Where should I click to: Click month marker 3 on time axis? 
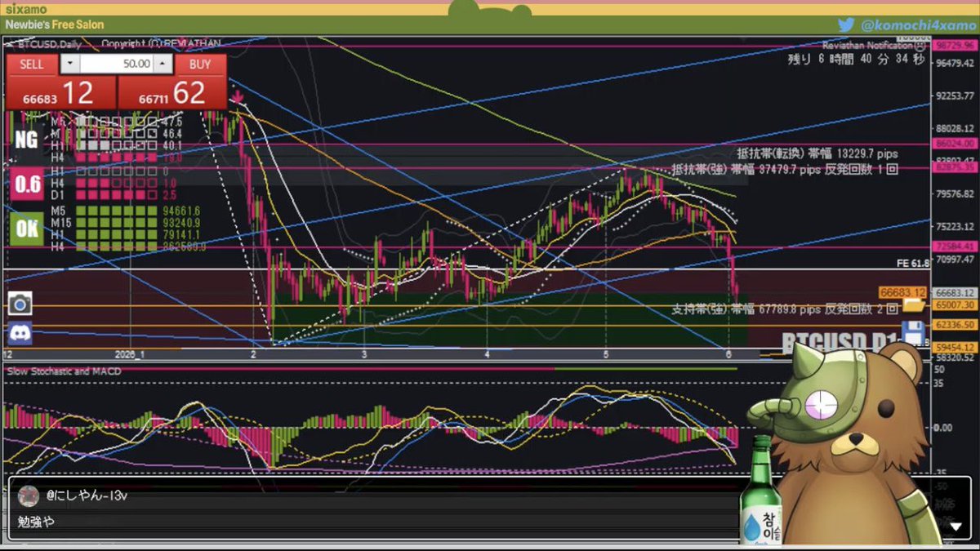tap(364, 355)
